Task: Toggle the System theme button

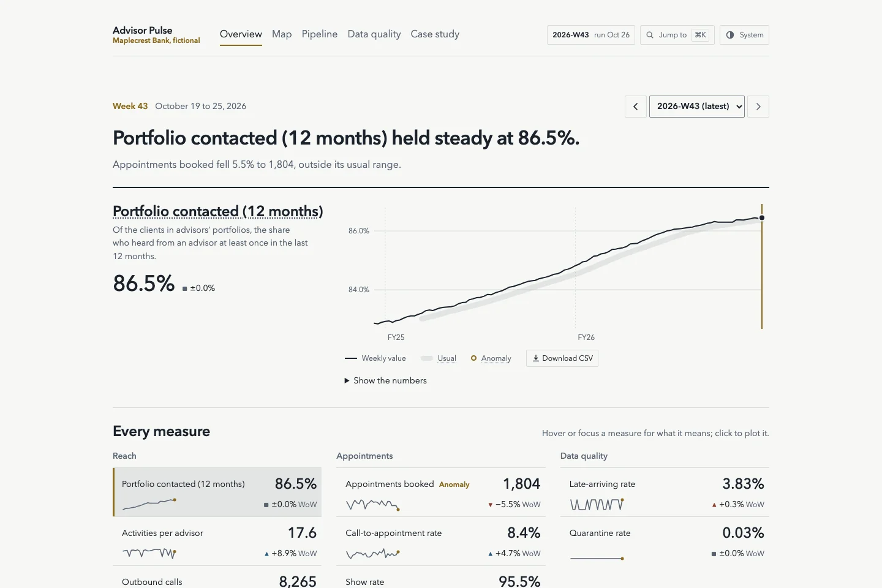Action: [744, 35]
